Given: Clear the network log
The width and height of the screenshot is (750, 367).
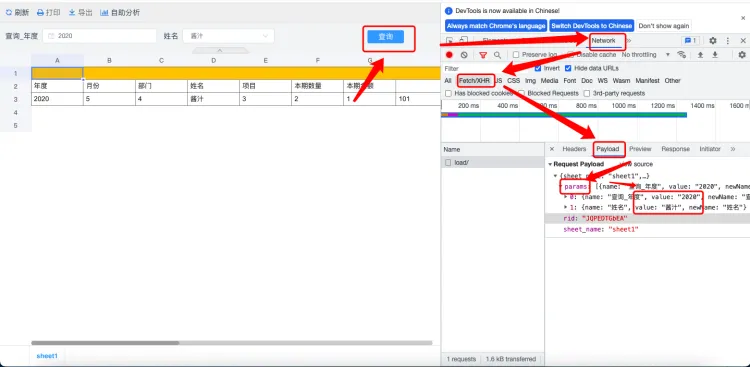Looking at the screenshot, I should point(463,55).
